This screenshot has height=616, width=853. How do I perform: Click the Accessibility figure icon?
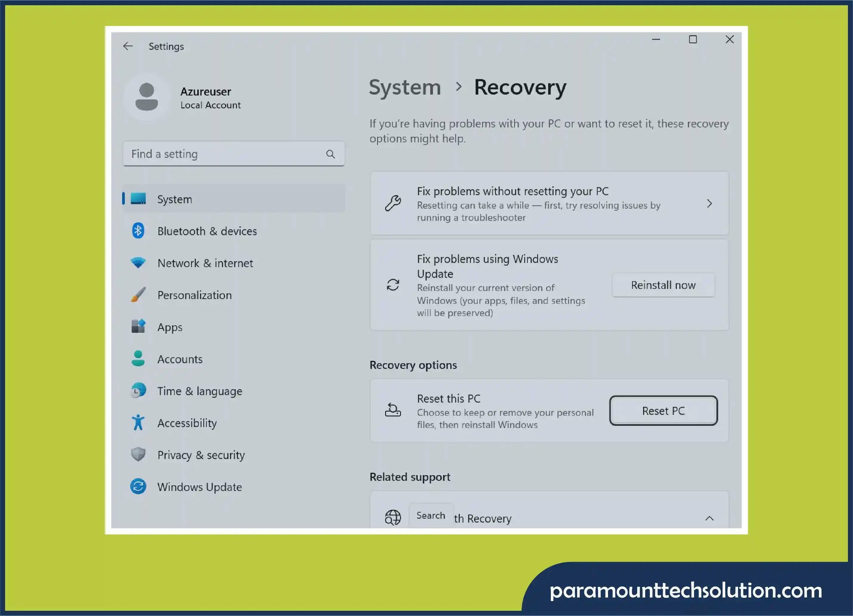pos(138,422)
